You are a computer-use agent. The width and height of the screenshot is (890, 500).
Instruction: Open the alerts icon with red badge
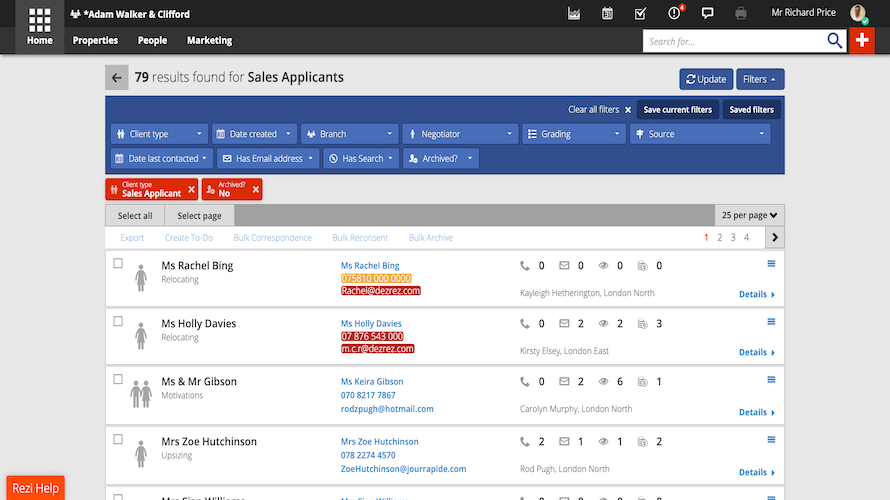674,12
